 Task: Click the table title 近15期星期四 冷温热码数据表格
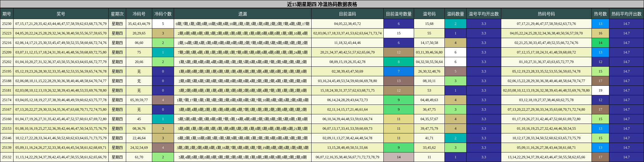tap(322, 4)
